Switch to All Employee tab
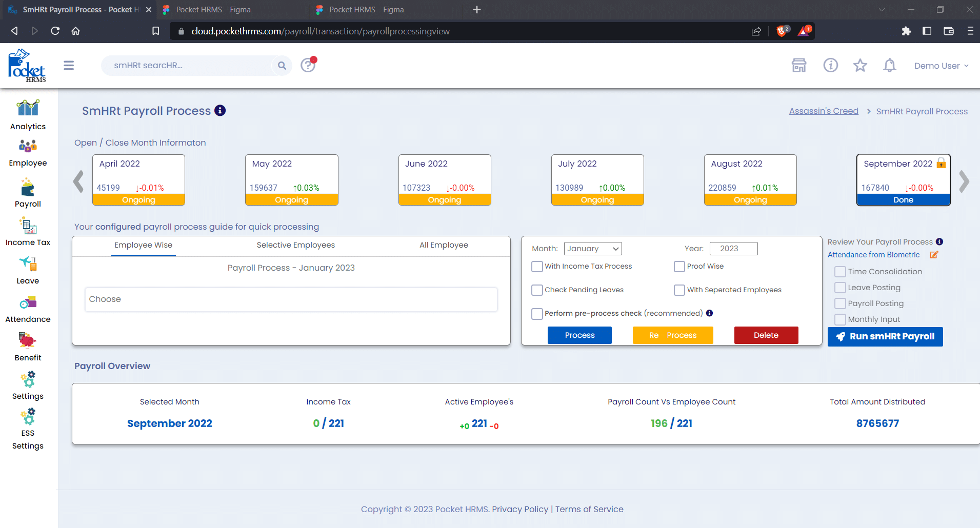980x528 pixels. click(444, 245)
